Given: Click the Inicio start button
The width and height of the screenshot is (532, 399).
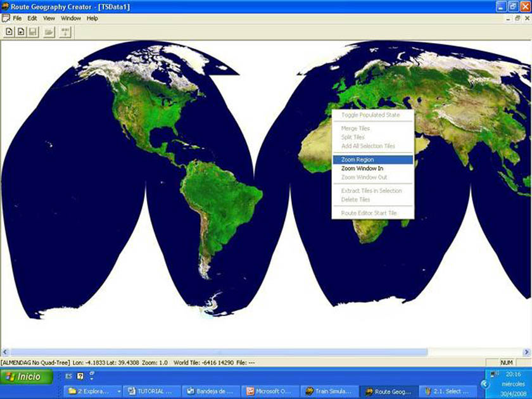Looking at the screenshot, I should pyautogui.click(x=24, y=377).
